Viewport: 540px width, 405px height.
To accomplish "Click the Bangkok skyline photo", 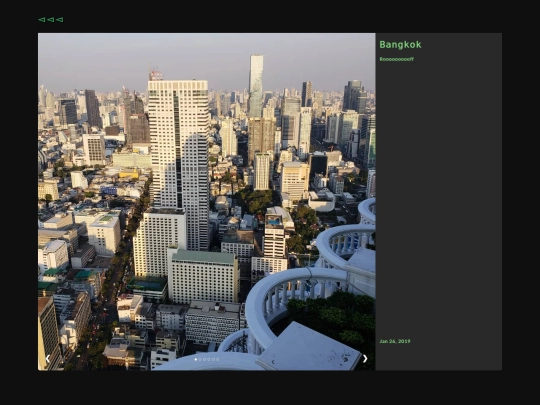I will (207, 201).
